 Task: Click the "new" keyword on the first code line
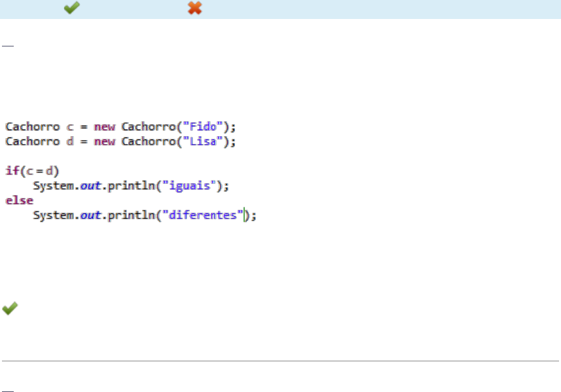(104, 126)
